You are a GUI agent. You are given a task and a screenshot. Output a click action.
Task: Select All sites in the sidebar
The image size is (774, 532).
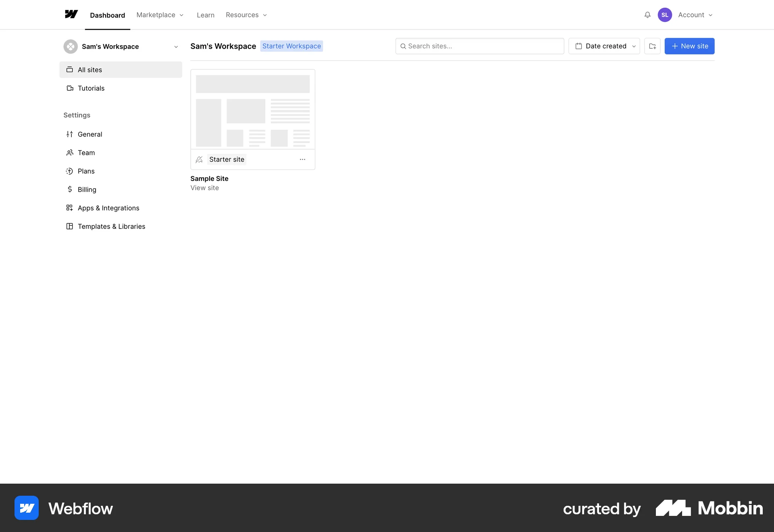(x=89, y=69)
